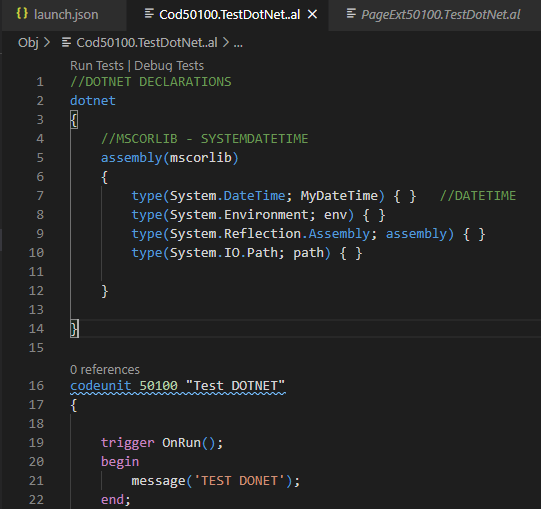Viewport: 541px width, 509px height.
Task: Click the Debug Tests code lens link
Action: pos(169,66)
